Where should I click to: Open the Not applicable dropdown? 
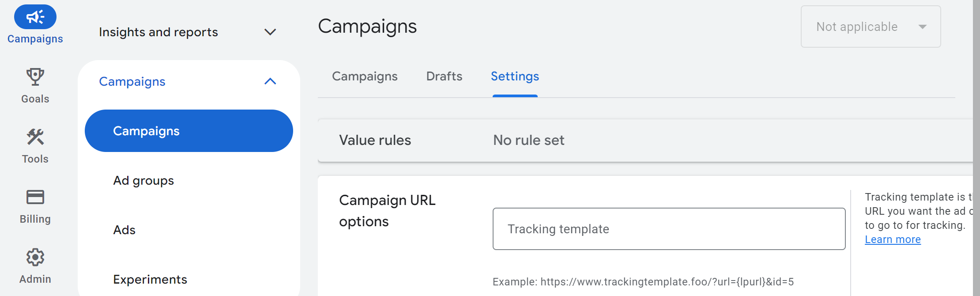point(871,27)
